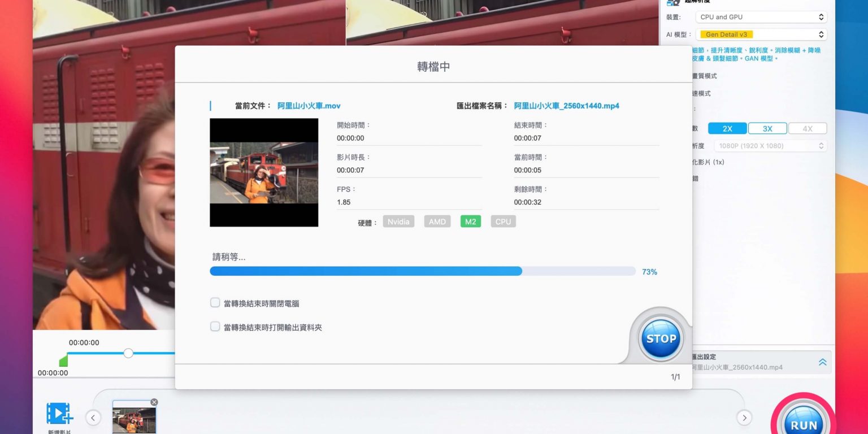Click the right arrow of video list

click(744, 418)
